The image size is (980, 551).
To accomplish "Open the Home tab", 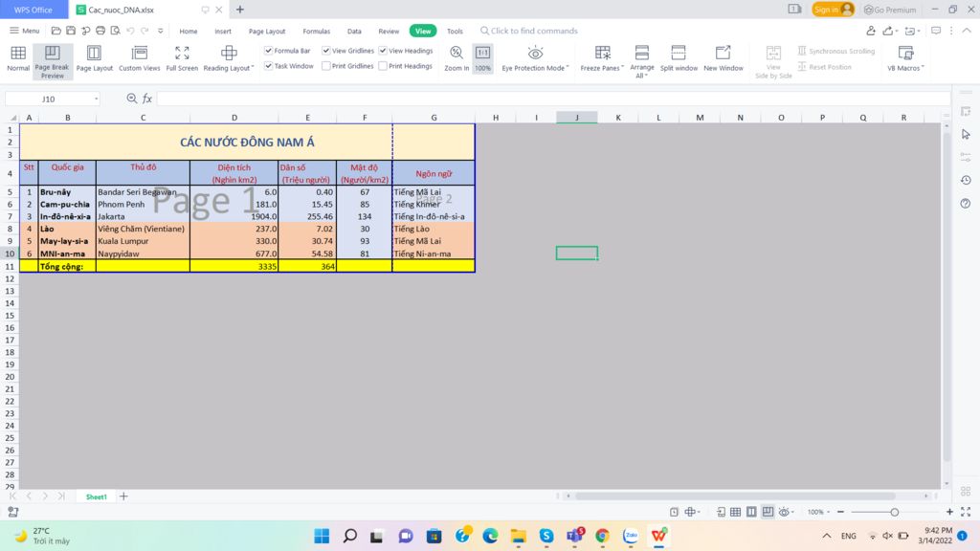I will [x=189, y=32].
